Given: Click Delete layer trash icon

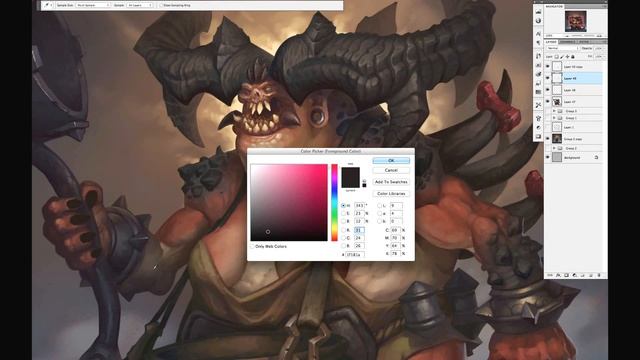Looking at the screenshot, I should [x=599, y=276].
